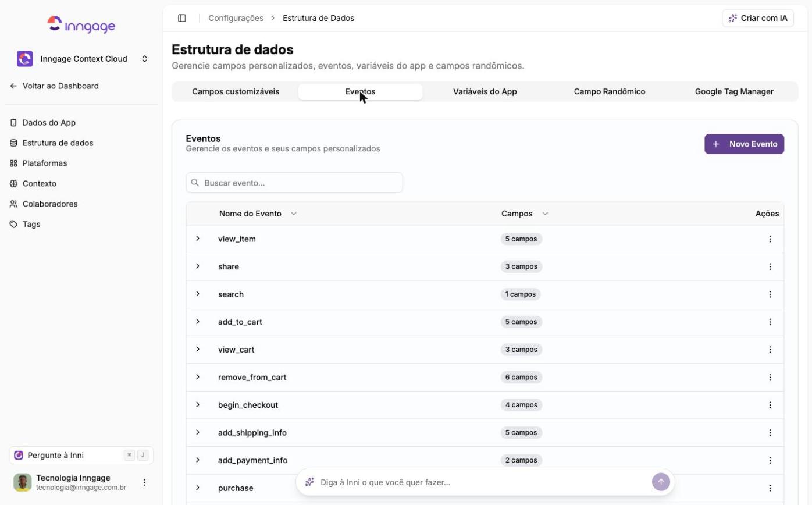Open actions menu for search row

(x=770, y=294)
